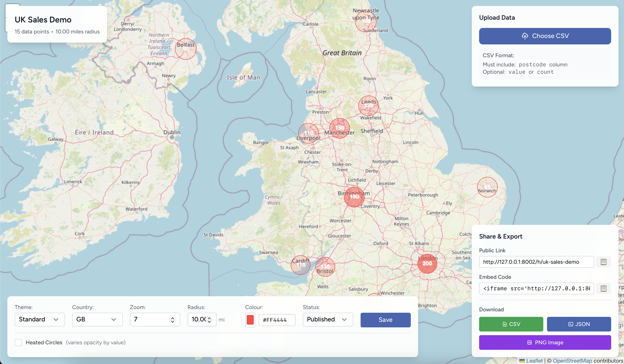Increase zoom with the stepper arrow
Viewport: 624px width, 364px height.
173,318
